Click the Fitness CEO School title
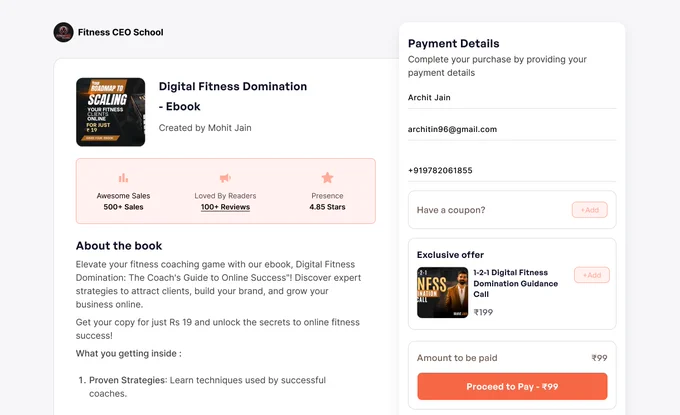 (x=121, y=32)
